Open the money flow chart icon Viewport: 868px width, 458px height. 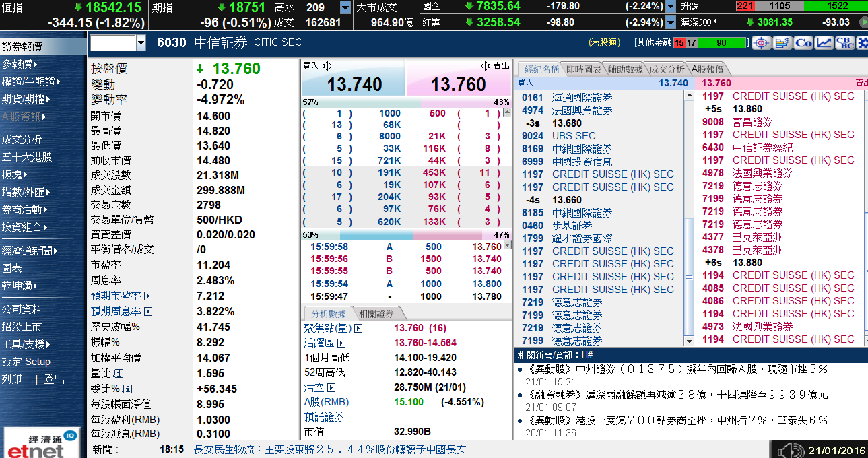782,43
